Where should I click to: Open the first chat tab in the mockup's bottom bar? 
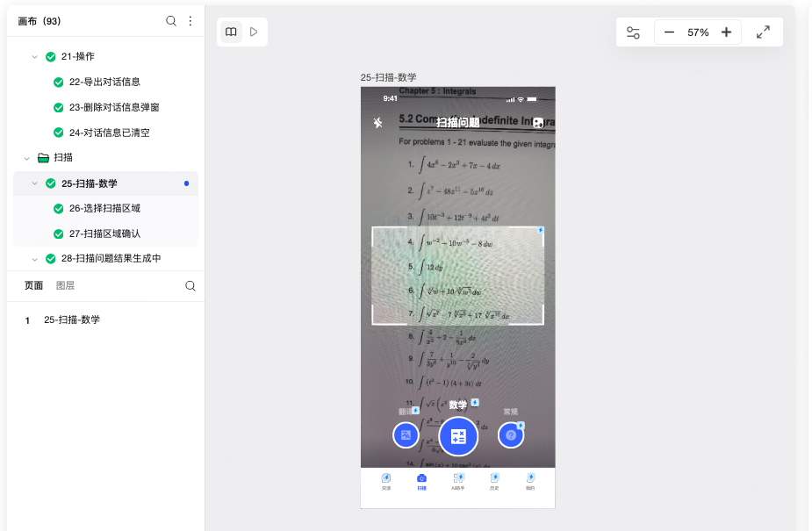386,481
